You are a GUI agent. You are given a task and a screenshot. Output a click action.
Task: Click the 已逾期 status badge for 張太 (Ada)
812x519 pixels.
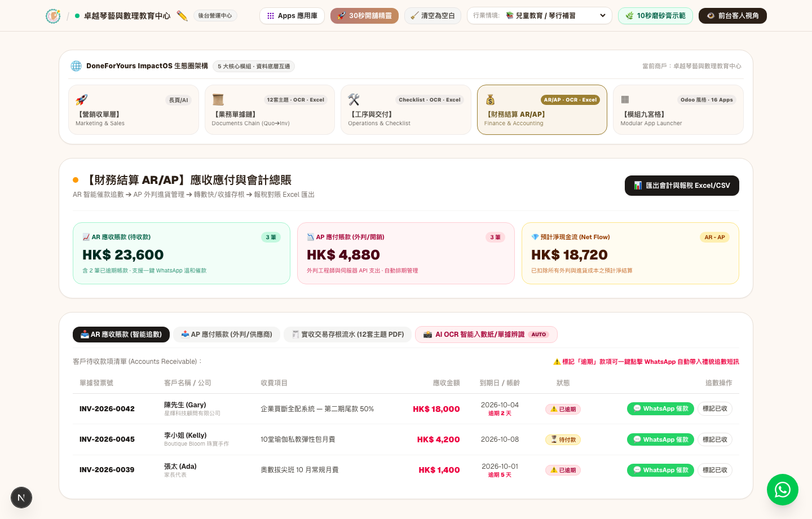click(x=563, y=470)
